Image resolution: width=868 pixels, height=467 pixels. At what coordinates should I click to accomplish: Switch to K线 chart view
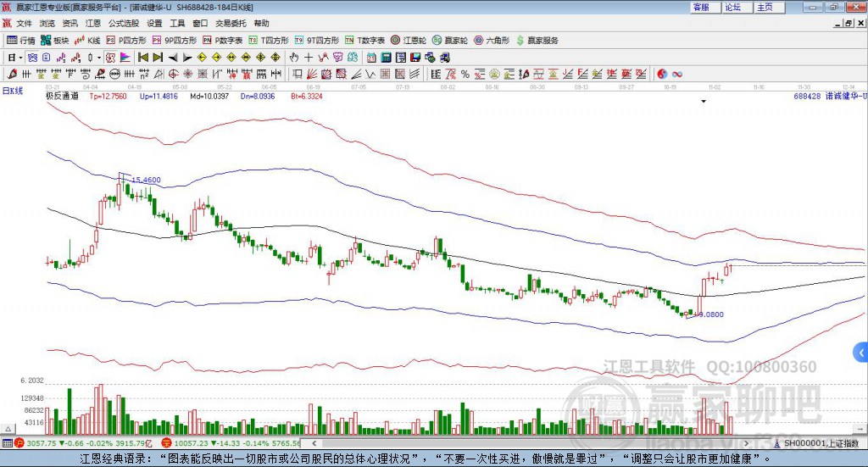(87, 41)
